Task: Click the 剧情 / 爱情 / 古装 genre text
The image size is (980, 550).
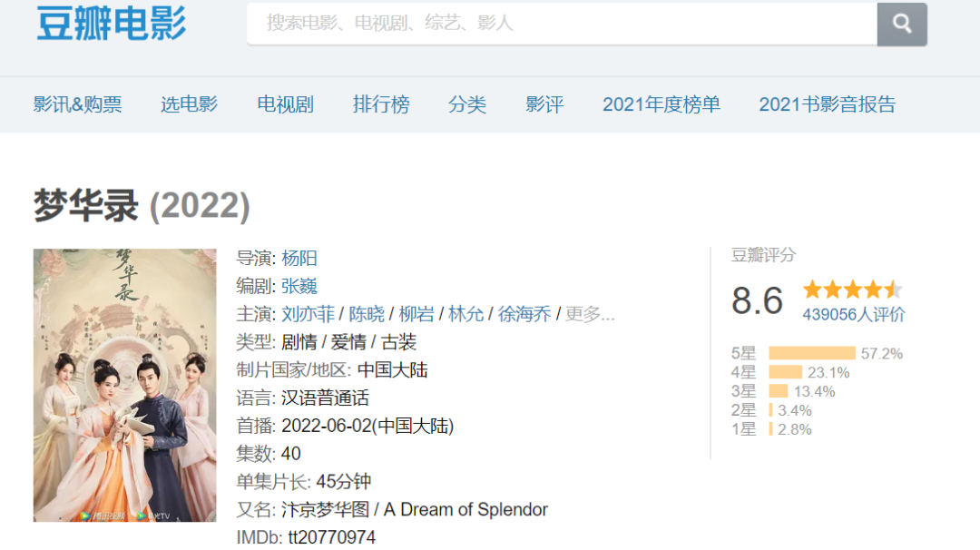Action: pyautogui.click(x=348, y=342)
